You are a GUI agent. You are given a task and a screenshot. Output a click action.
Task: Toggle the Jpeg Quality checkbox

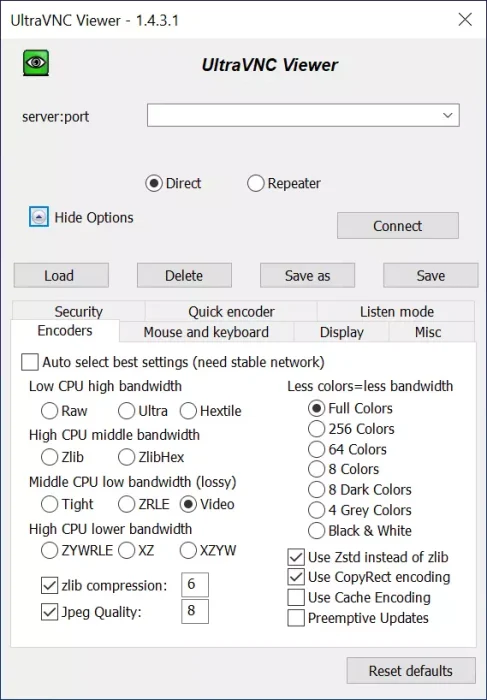(49, 612)
